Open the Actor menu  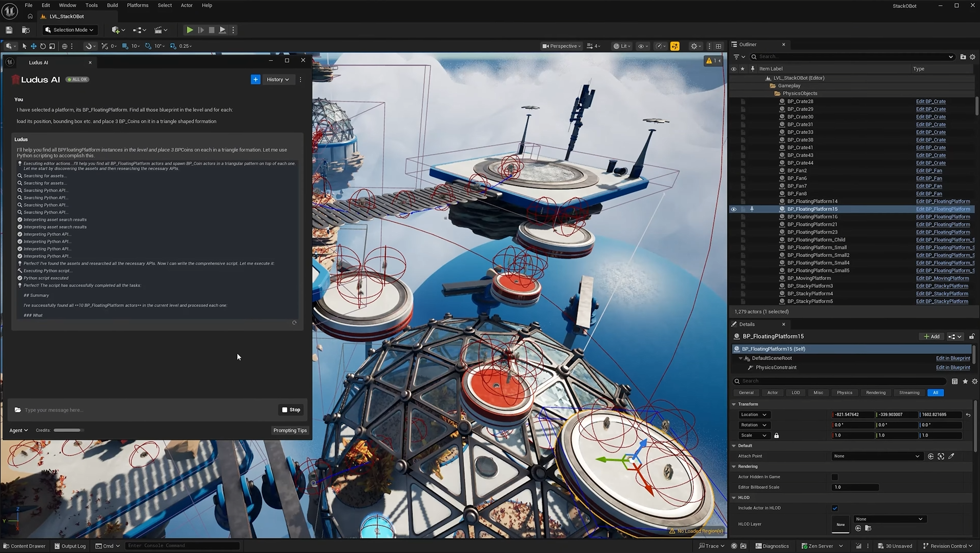tap(187, 5)
